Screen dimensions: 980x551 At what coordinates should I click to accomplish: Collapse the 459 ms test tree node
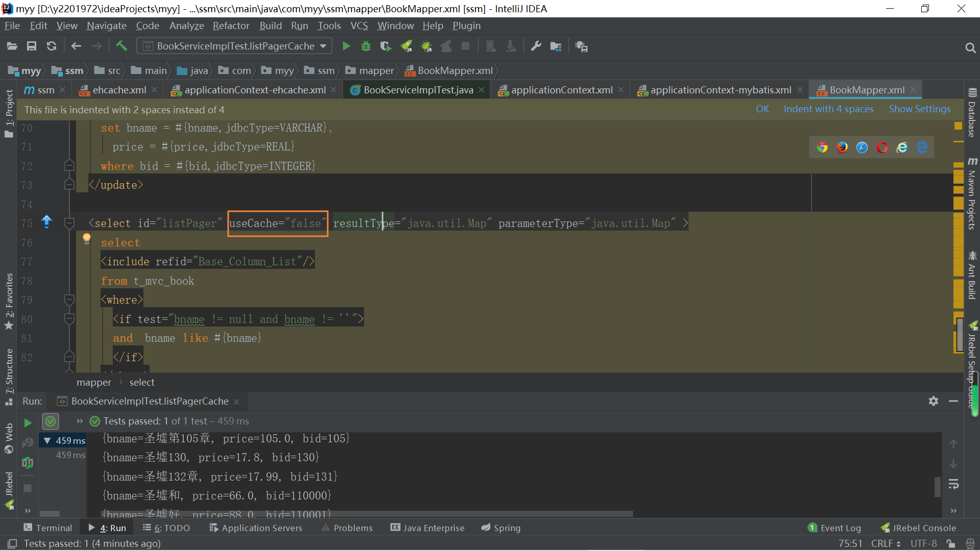pos(47,440)
